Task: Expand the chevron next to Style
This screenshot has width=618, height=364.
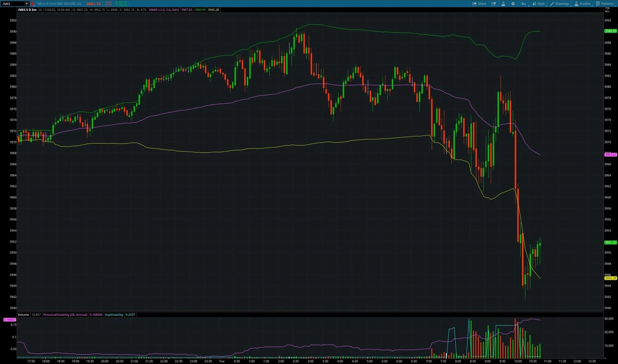Action: 548,5
